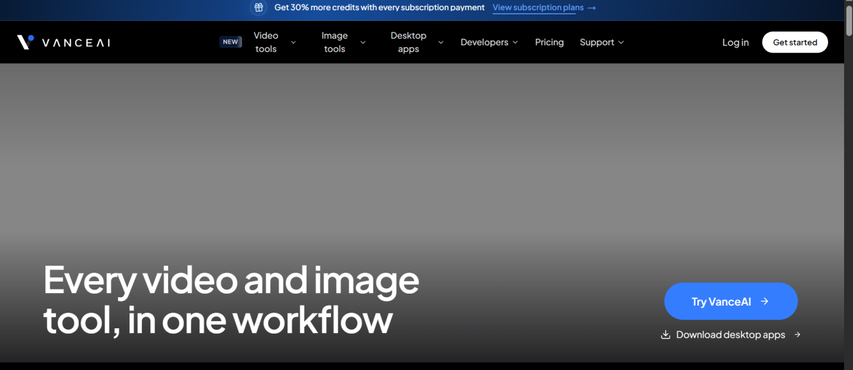Expand the Developers chevron
This screenshot has height=370, width=853.
coord(515,42)
